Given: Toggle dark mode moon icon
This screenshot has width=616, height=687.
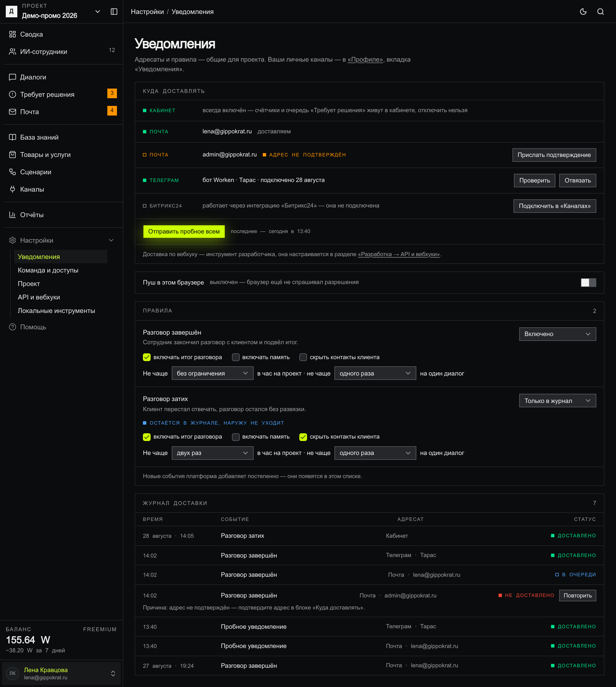Looking at the screenshot, I should [583, 12].
